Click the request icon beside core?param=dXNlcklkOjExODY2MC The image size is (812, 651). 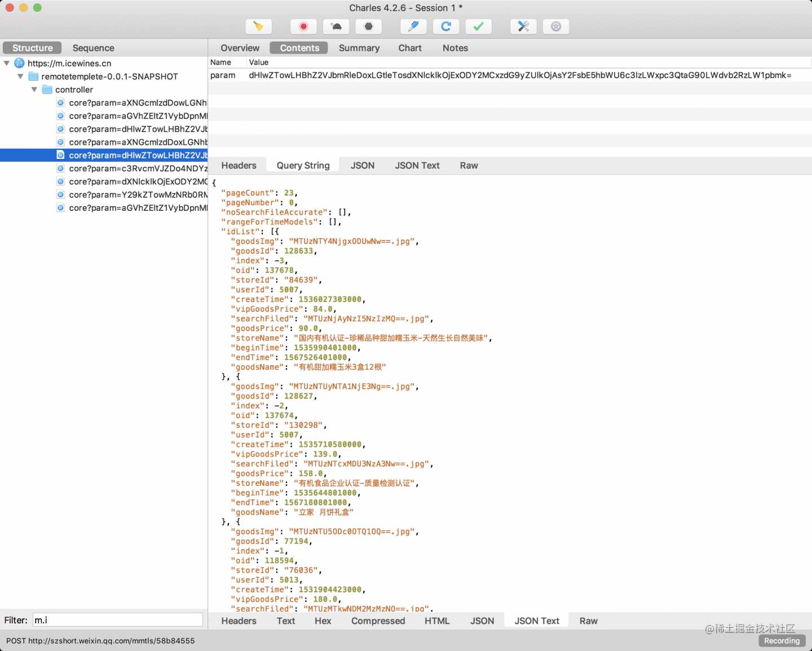pos(60,181)
